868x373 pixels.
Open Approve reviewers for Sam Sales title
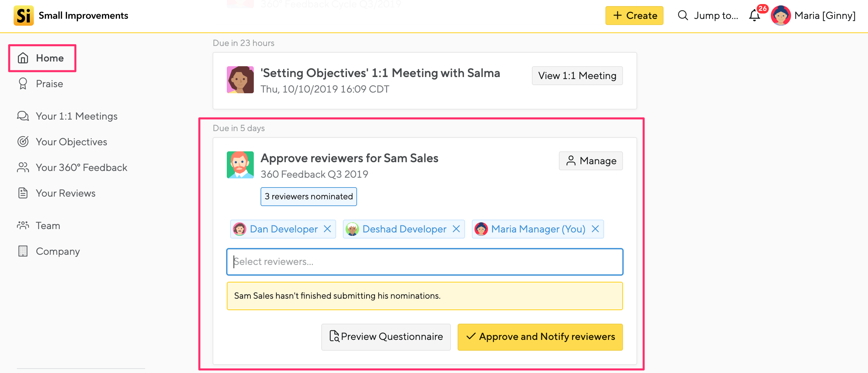[x=349, y=158]
